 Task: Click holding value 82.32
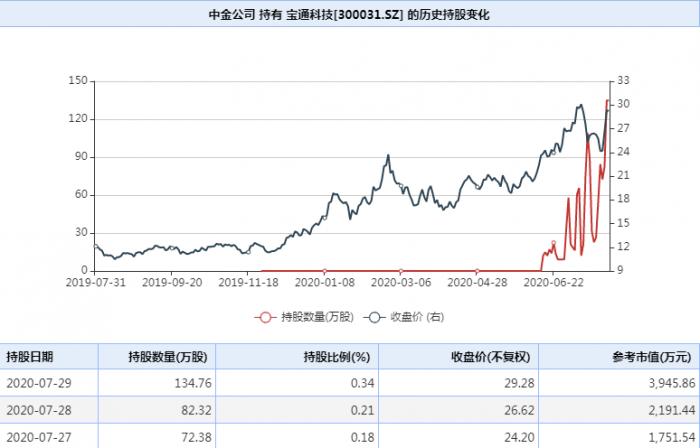pyautogui.click(x=196, y=410)
